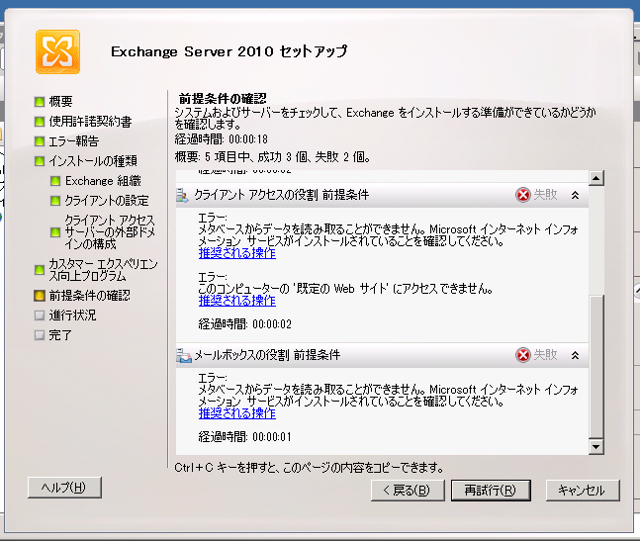Click the クライアント アクセス サーバーの外部ドメインの構成 label
640x541 pixels.
110,232
